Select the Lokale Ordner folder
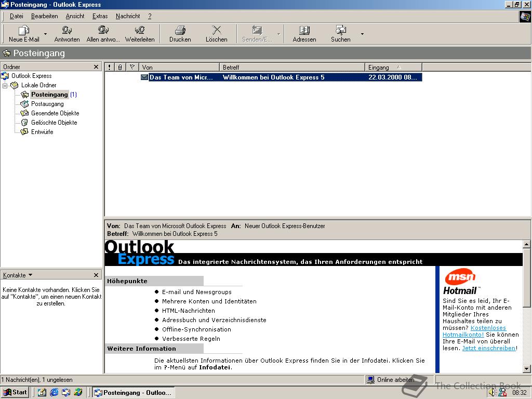 [x=38, y=85]
